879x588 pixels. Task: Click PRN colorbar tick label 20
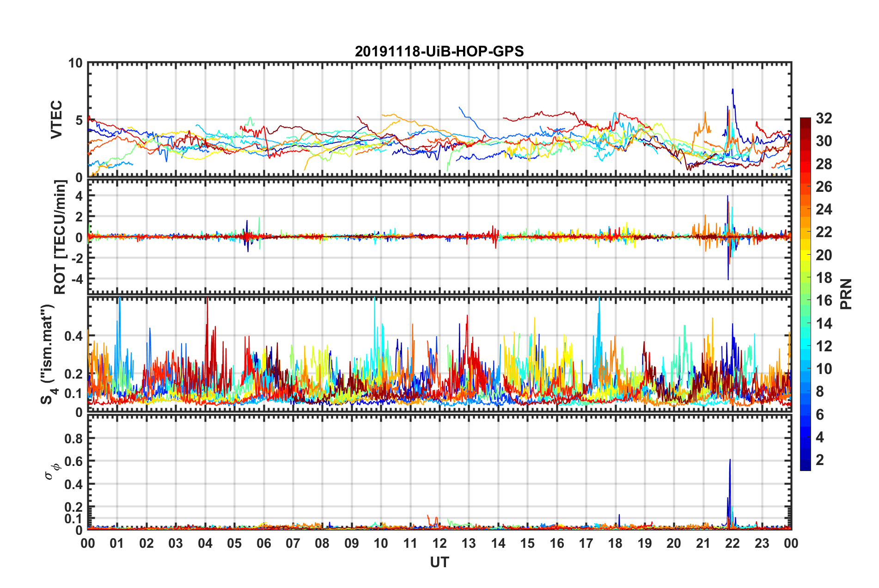[x=824, y=255]
